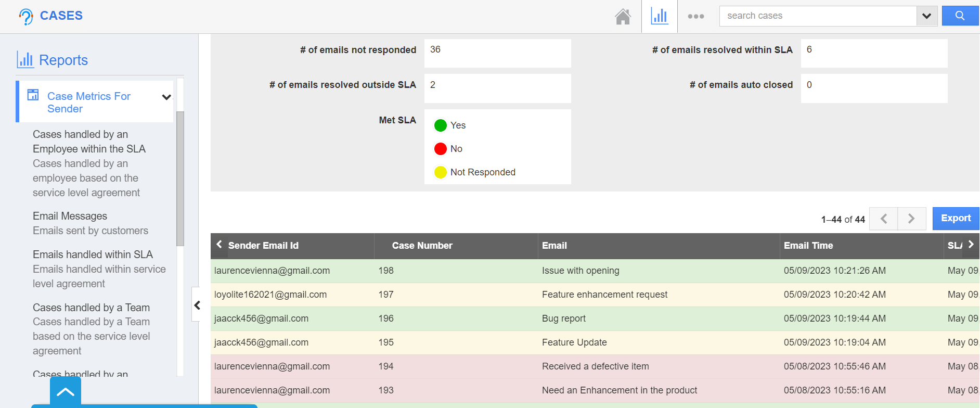Screen dimensions: 980x408
Task: Click email 'Bug report'
Action: pos(563,318)
